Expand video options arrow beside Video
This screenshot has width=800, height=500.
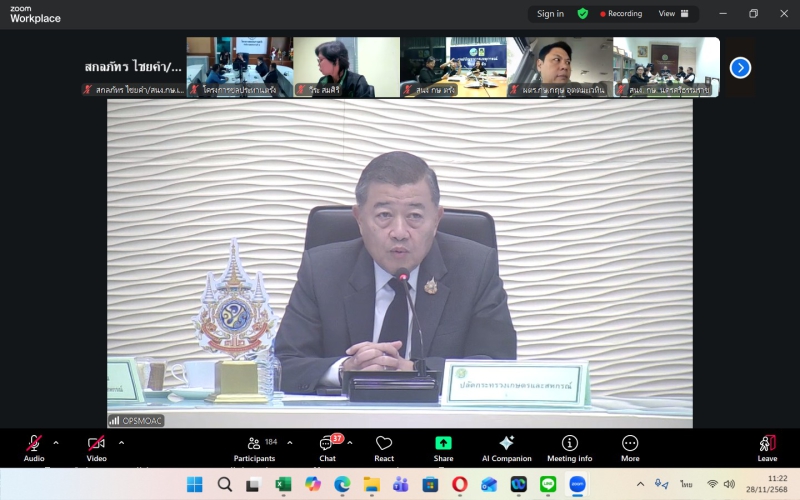click(121, 442)
